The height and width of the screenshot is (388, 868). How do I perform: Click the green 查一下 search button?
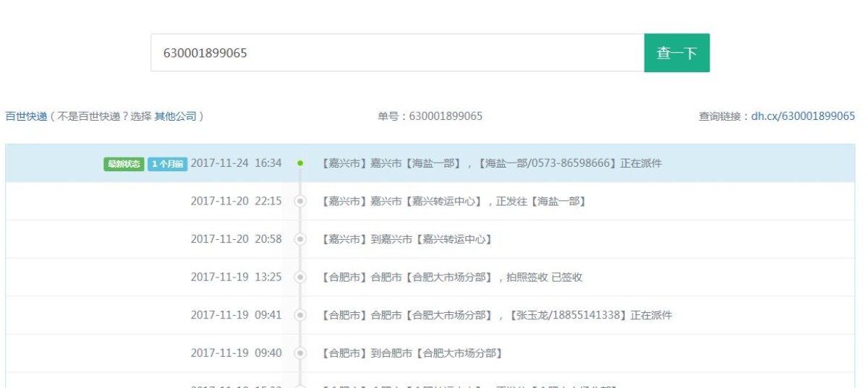[676, 53]
